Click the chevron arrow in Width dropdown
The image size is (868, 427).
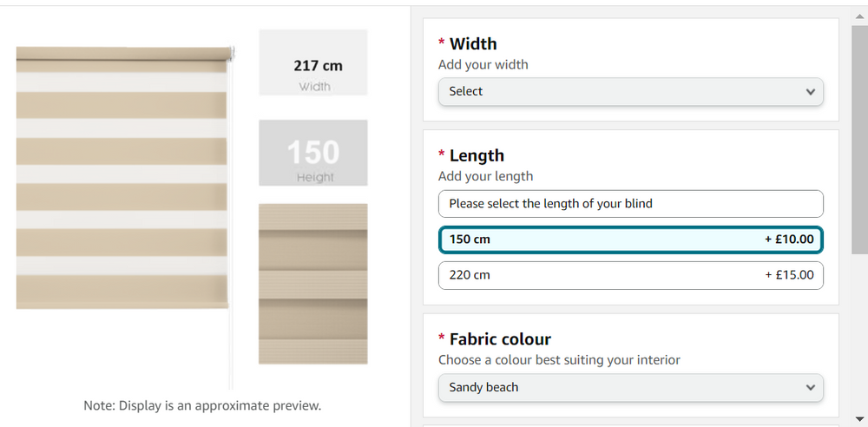(811, 92)
